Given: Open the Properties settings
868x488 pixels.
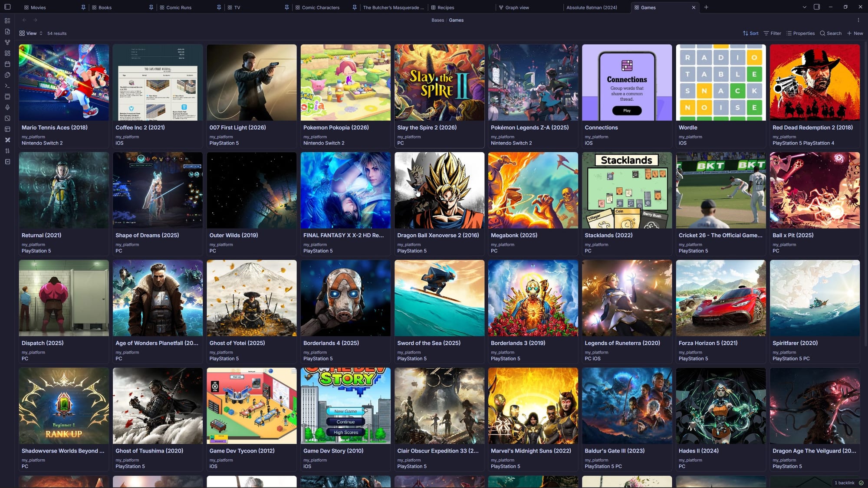Looking at the screenshot, I should (x=801, y=33).
